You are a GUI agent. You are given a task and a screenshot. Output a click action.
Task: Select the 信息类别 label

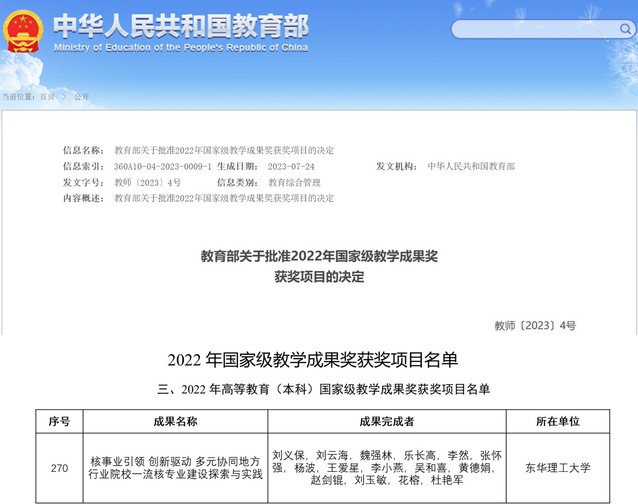pyautogui.click(x=238, y=182)
